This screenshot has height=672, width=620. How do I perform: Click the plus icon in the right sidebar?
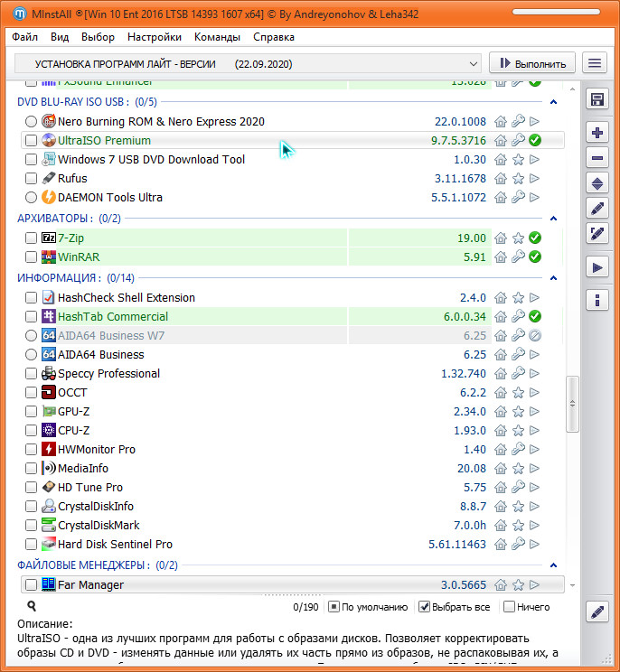pos(597,133)
